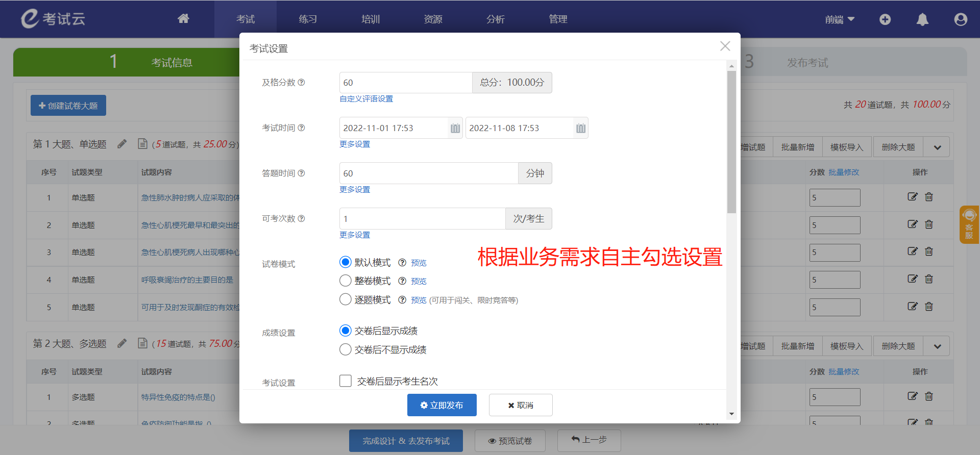Screen dimensions: 980x455
Task: Click help icon next to 考试时间
Action: pos(301,128)
